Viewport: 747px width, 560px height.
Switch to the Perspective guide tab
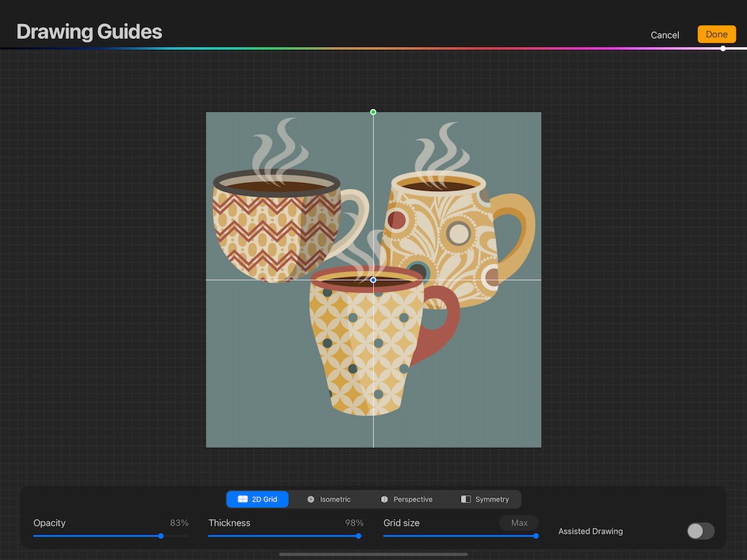click(406, 500)
